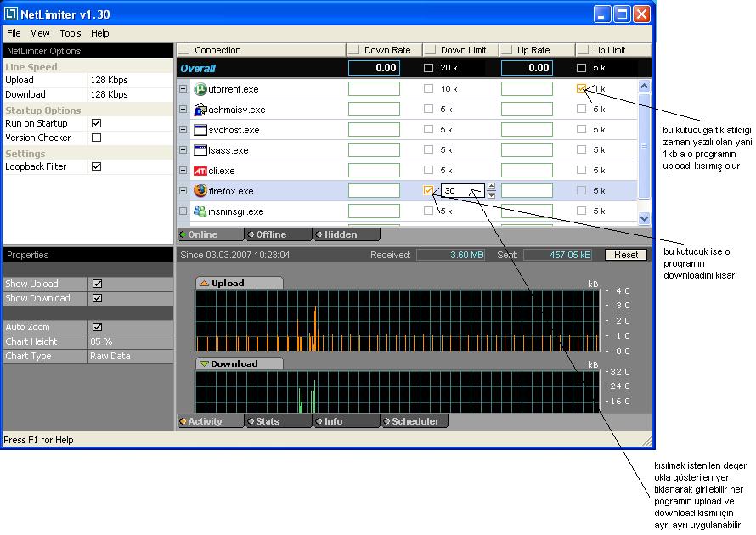Sort by the Up Rate column header

pos(537,50)
